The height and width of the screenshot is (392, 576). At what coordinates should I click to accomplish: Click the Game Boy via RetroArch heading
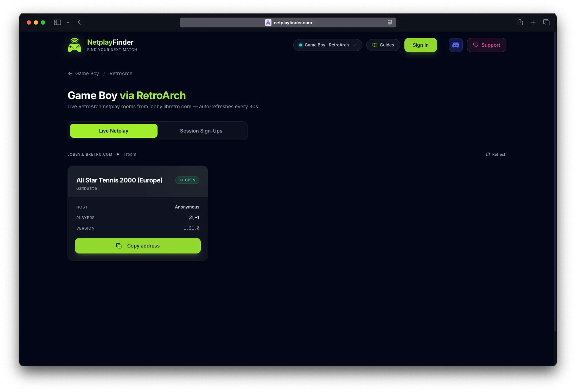pyautogui.click(x=127, y=95)
